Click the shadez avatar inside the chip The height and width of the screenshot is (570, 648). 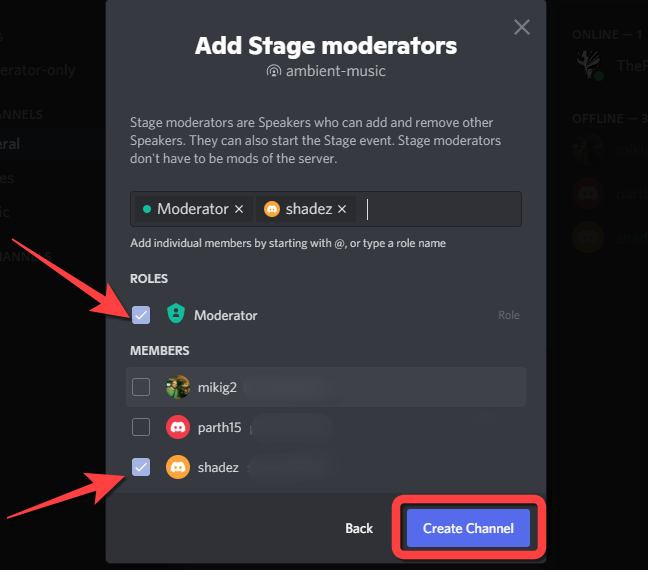270,209
